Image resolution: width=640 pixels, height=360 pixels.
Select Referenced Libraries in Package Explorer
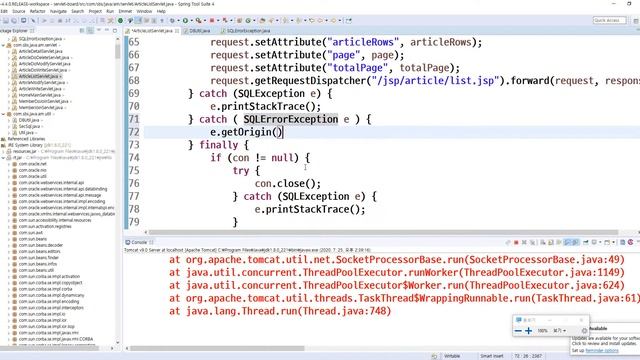(x=26, y=139)
